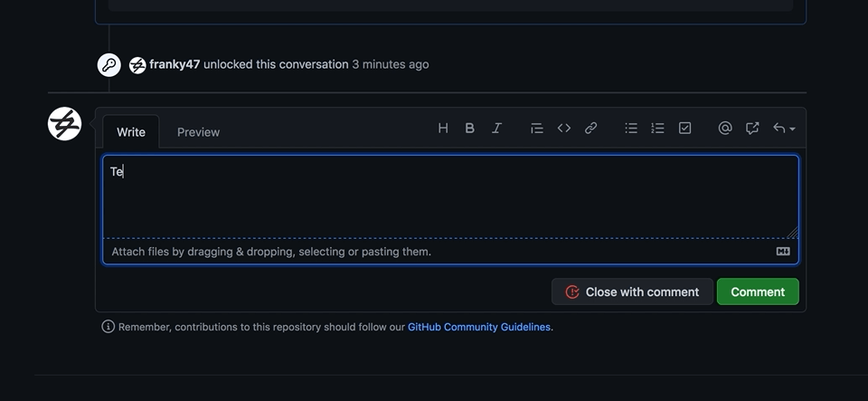Insert code formatting

(x=563, y=129)
